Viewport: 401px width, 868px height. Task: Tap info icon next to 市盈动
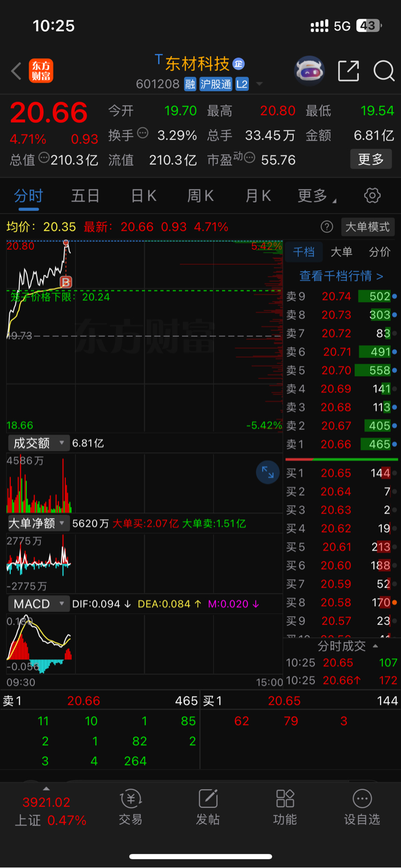click(250, 157)
